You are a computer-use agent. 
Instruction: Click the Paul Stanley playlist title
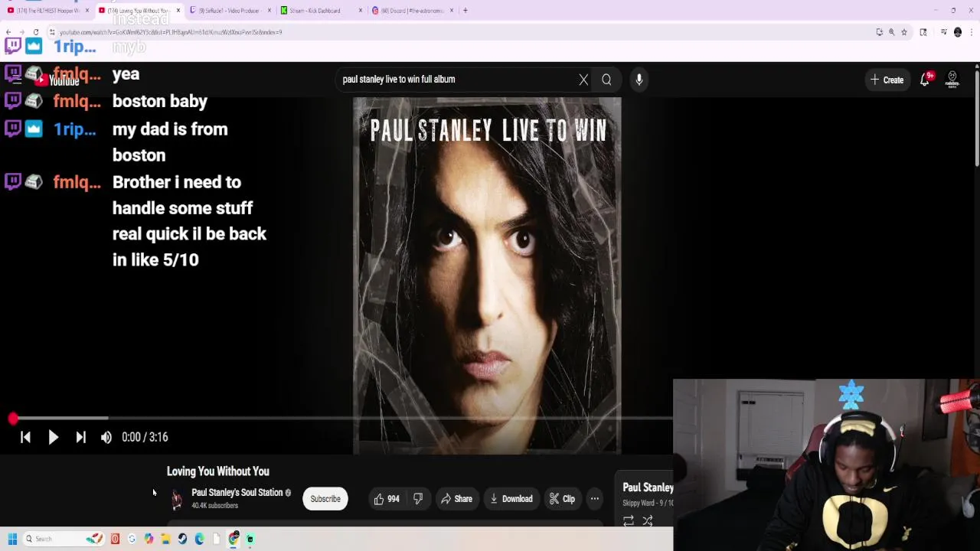pos(648,487)
